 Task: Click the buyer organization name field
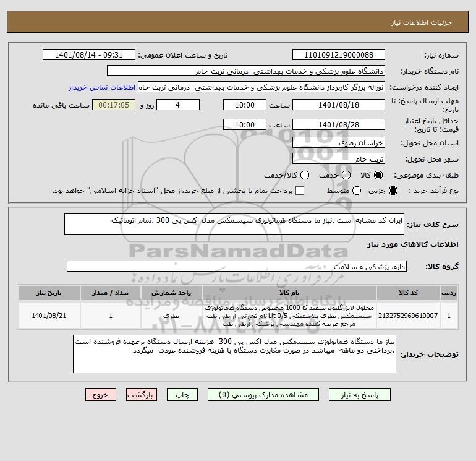[x=246, y=71]
